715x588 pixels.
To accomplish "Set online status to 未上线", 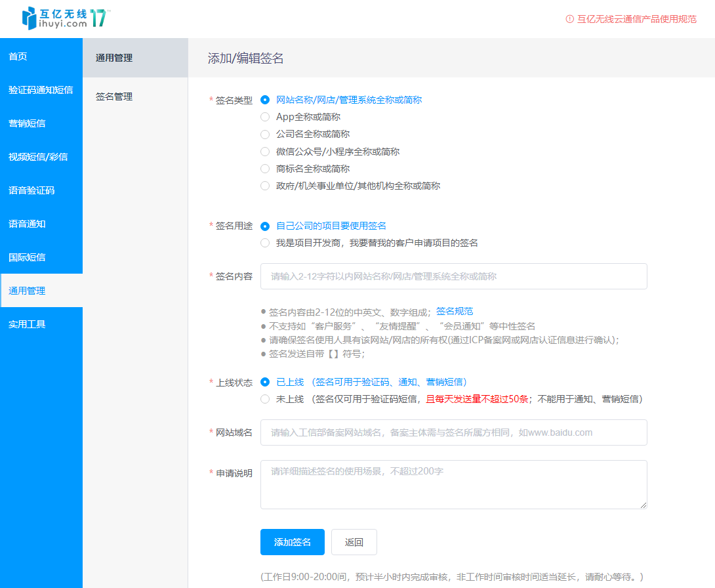I will (x=265, y=399).
